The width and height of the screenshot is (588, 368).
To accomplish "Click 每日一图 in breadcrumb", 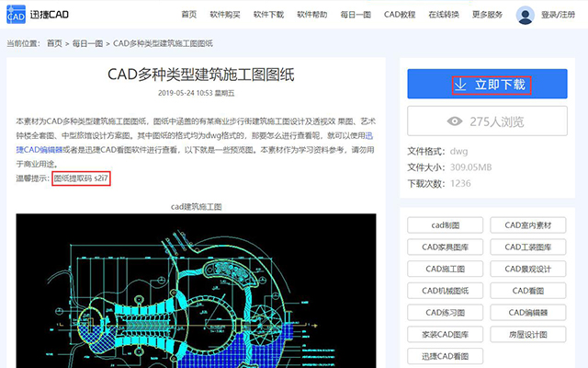I will click(88, 43).
